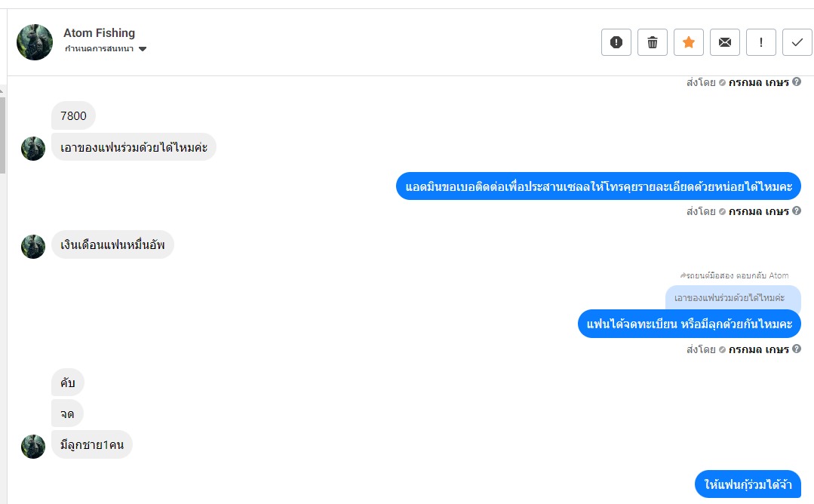Mark conversation done with checkmark button

pos(797,42)
